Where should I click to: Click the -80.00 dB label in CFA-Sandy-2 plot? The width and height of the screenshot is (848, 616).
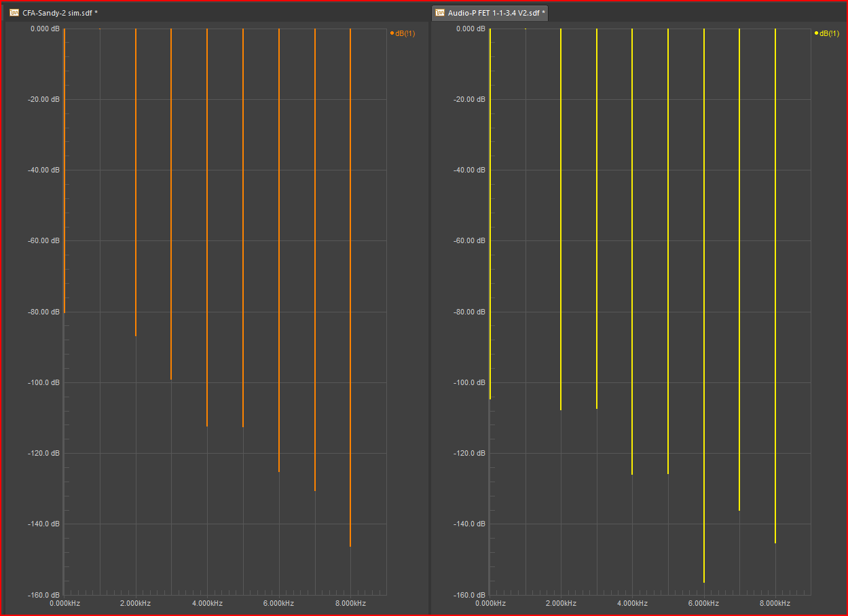click(43, 312)
